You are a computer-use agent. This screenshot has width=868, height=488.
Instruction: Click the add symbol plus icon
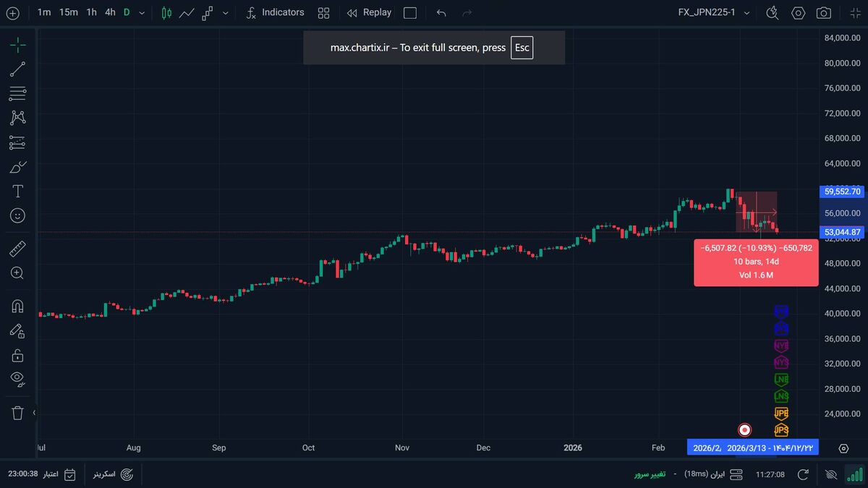pyautogui.click(x=12, y=13)
